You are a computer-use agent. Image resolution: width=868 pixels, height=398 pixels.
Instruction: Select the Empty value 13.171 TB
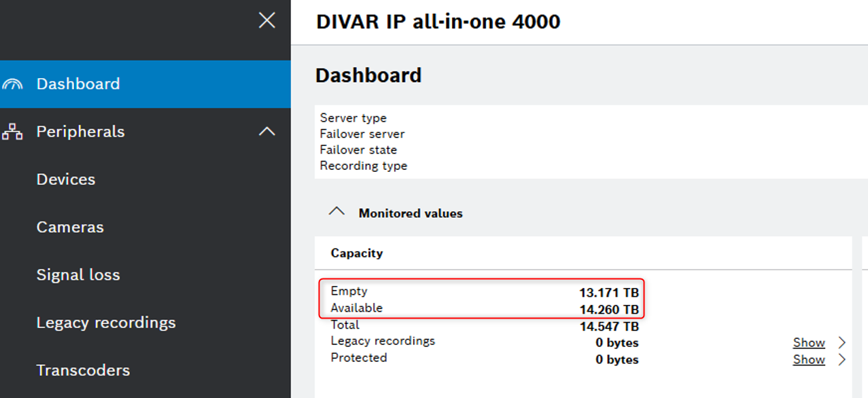tap(609, 293)
